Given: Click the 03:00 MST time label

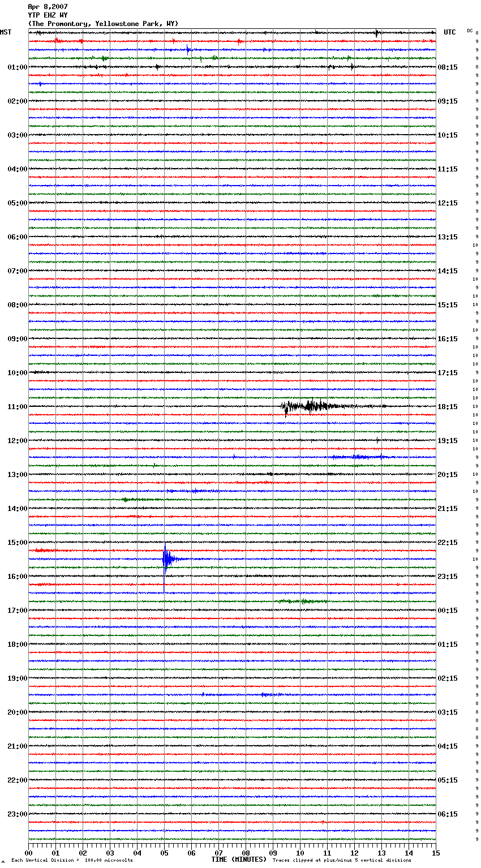Looking at the screenshot, I should 17,135.
